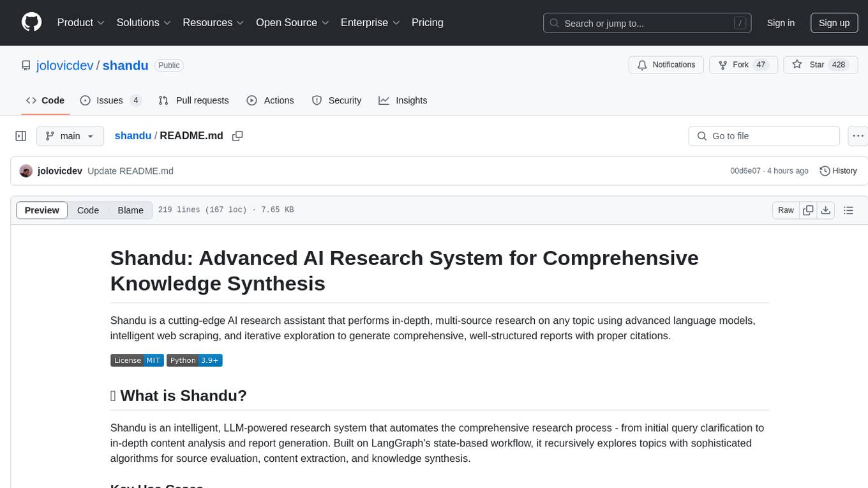Click the jolovicdev avatar in commit row
This screenshot has height=488, width=868.
coord(26,171)
